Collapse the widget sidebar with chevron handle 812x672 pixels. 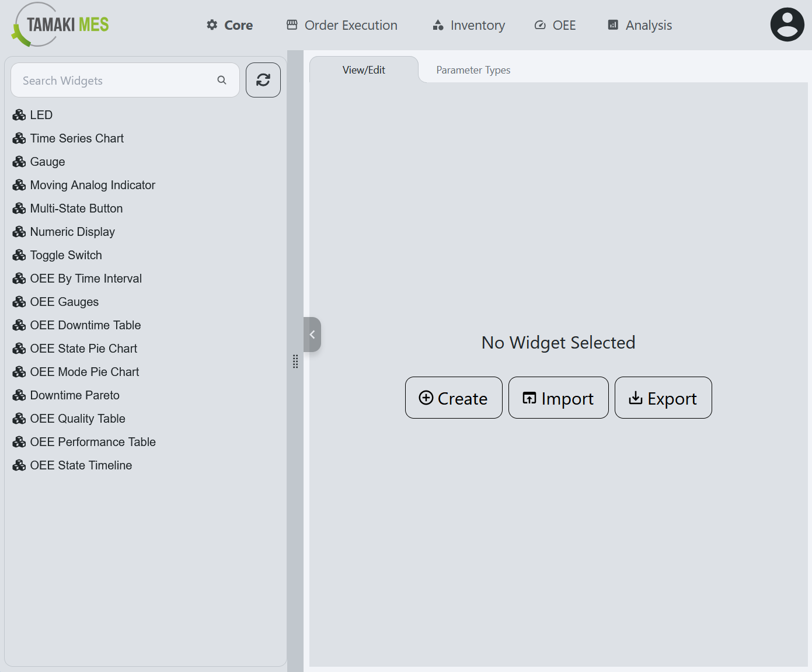pyautogui.click(x=312, y=335)
